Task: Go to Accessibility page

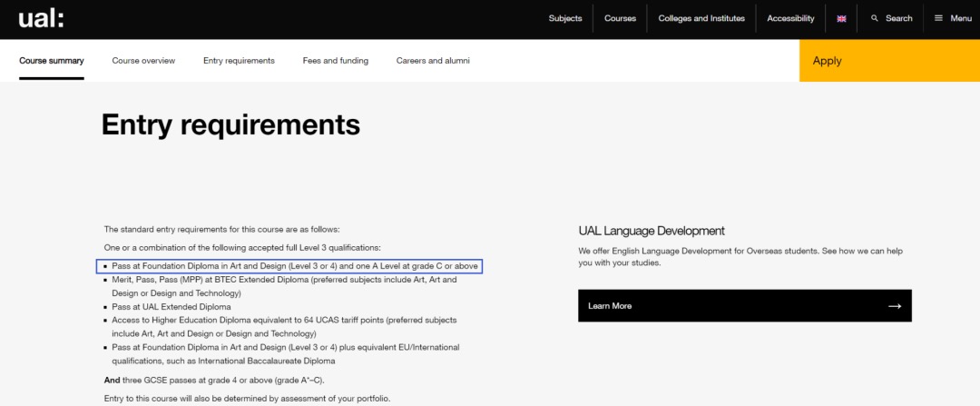Action: click(x=790, y=18)
